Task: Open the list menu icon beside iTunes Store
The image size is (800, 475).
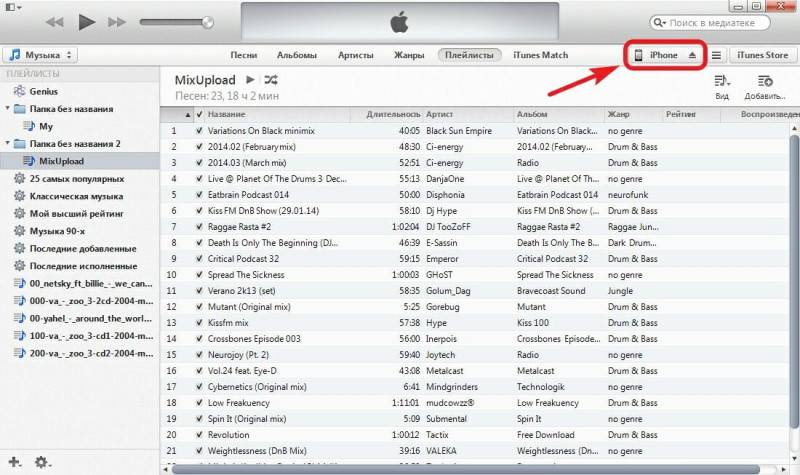Action: [716, 55]
